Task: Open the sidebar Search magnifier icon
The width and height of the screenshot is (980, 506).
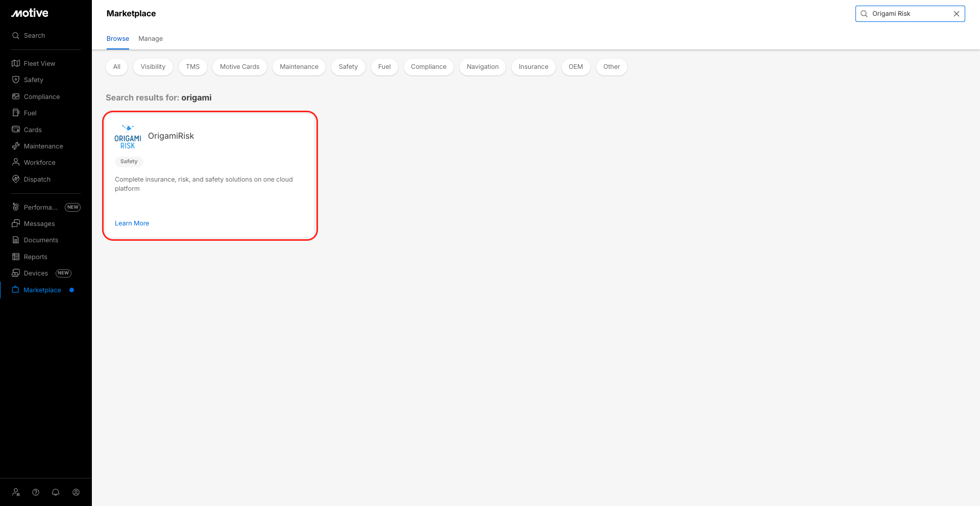Action: click(16, 36)
